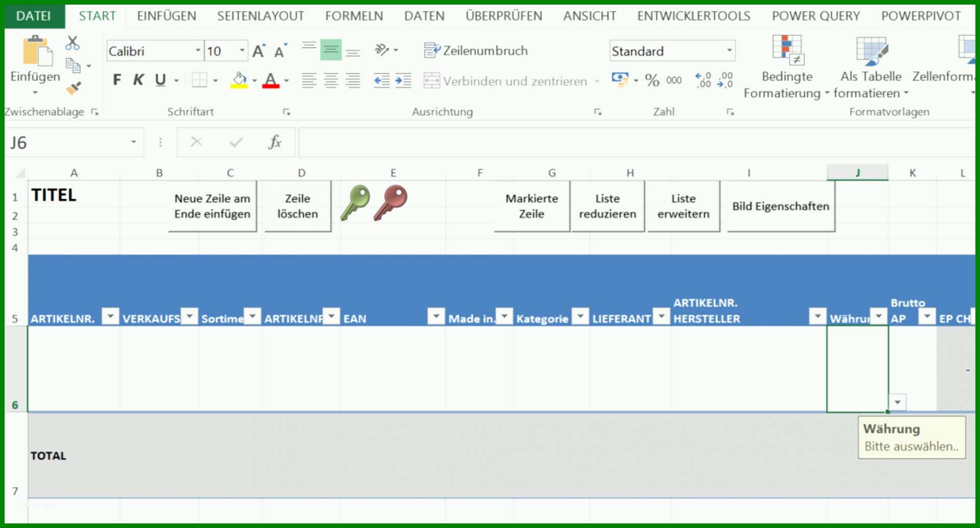Open the Calibri font name dropdown

[x=198, y=51]
